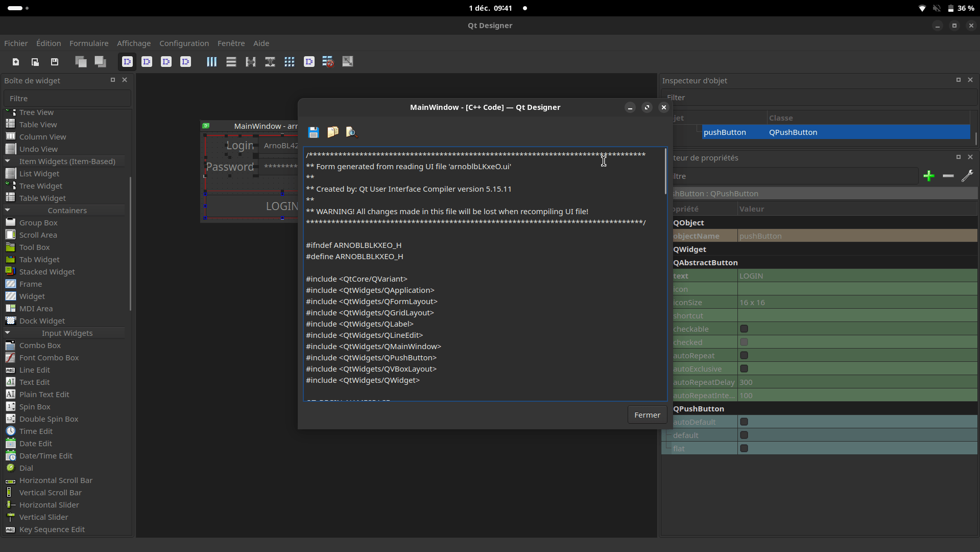The width and height of the screenshot is (980, 552).
Task: Open find in the code dialog
Action: pos(352,132)
